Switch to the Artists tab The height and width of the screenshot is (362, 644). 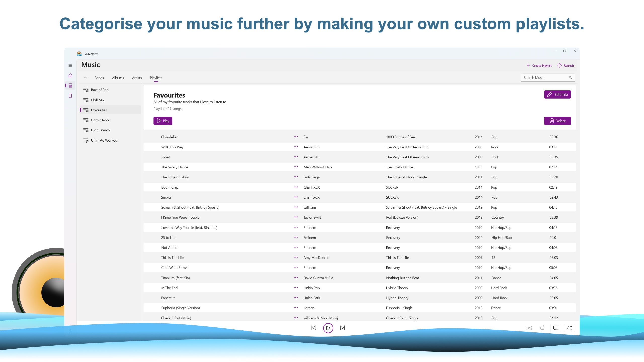coord(137,78)
